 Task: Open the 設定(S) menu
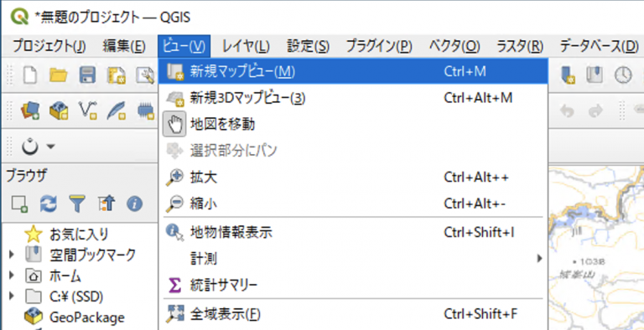(308, 46)
